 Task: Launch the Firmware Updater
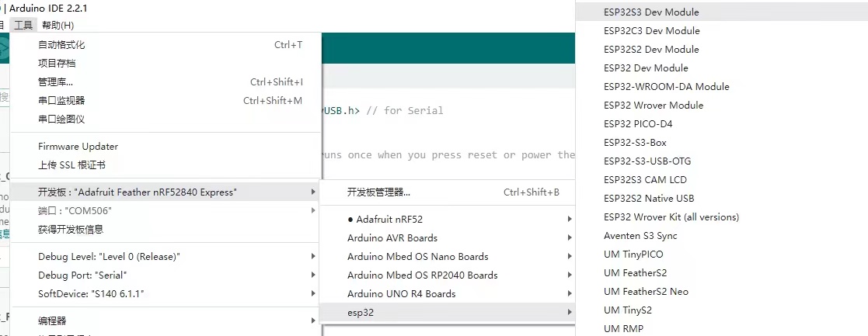click(x=166, y=147)
